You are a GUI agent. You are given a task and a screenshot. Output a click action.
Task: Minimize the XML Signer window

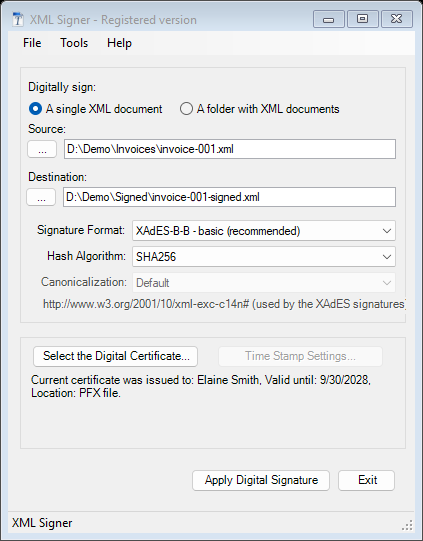click(x=328, y=19)
